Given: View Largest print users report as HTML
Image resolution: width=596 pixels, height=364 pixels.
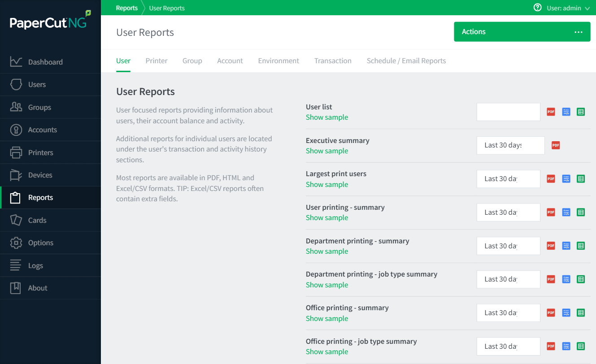Looking at the screenshot, I should [566, 179].
